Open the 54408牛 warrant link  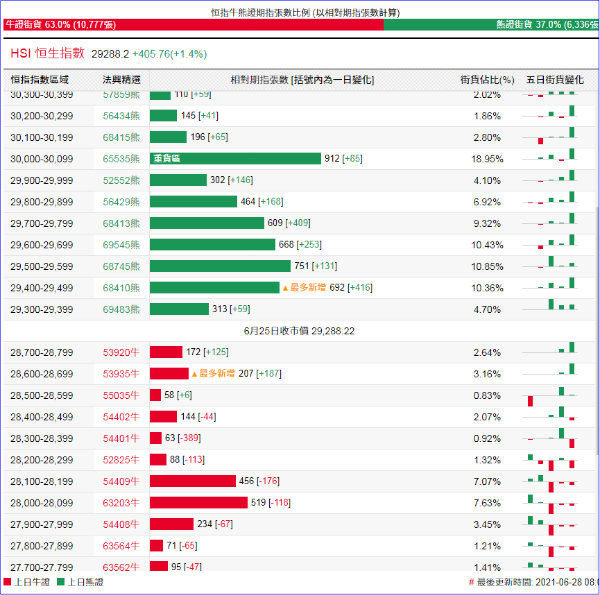(x=121, y=525)
